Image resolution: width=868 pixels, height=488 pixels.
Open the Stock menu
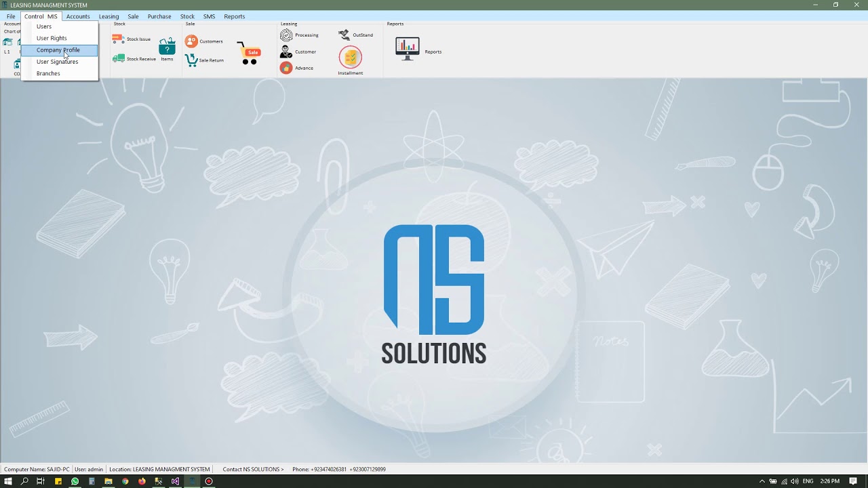187,16
